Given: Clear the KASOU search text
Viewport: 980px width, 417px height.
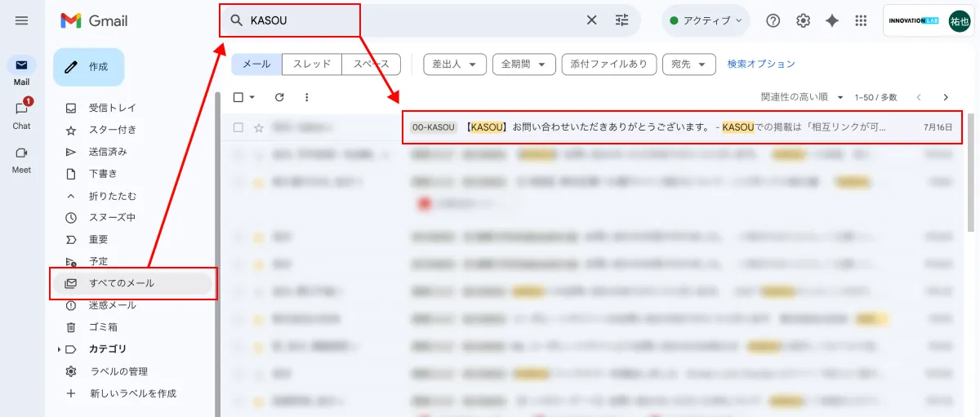Looking at the screenshot, I should click(592, 20).
